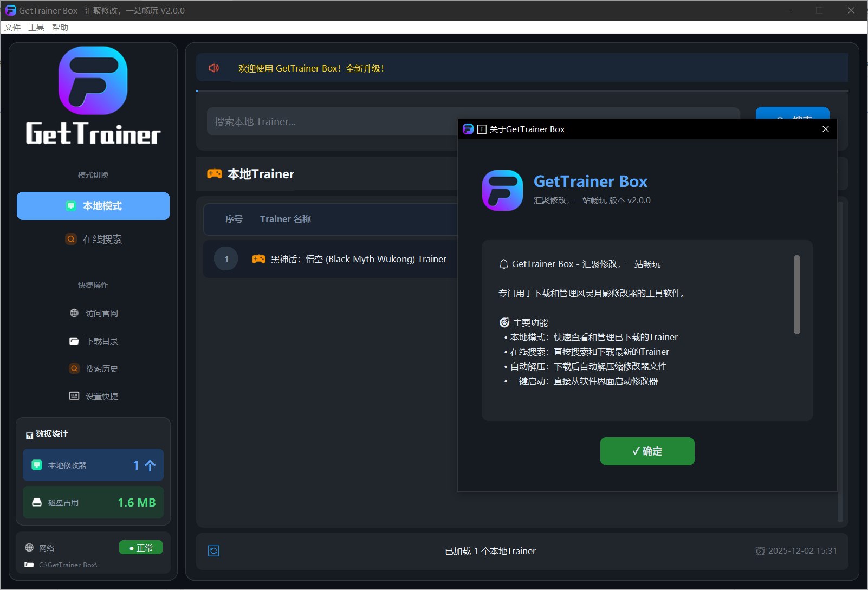Open the 工具 menu

[x=36, y=28]
